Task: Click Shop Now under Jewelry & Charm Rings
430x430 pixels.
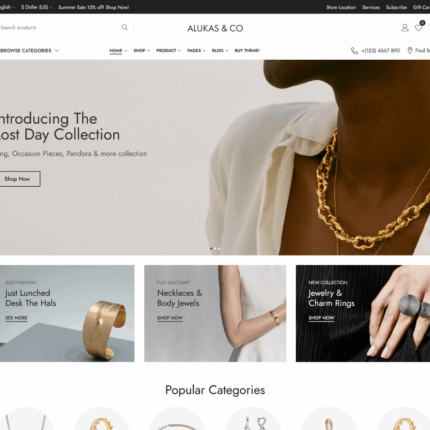Action: pos(321,318)
